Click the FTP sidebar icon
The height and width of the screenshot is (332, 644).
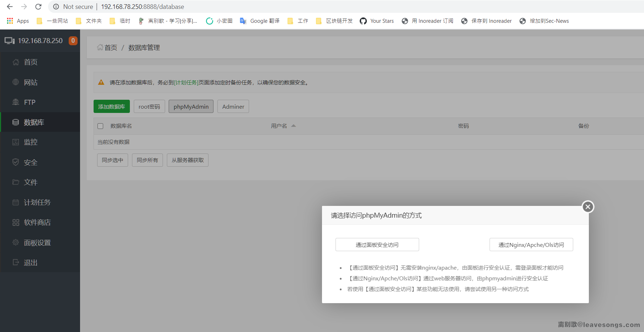16,102
